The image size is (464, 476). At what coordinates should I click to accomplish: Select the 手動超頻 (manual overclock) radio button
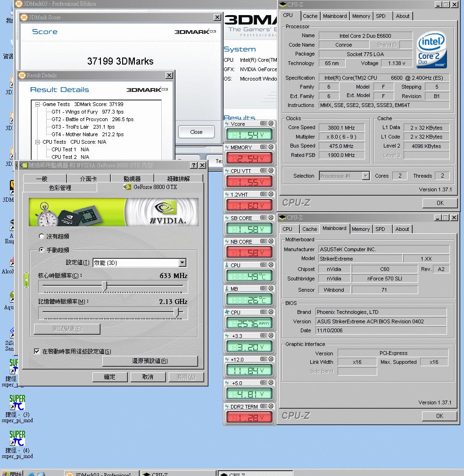coord(41,250)
